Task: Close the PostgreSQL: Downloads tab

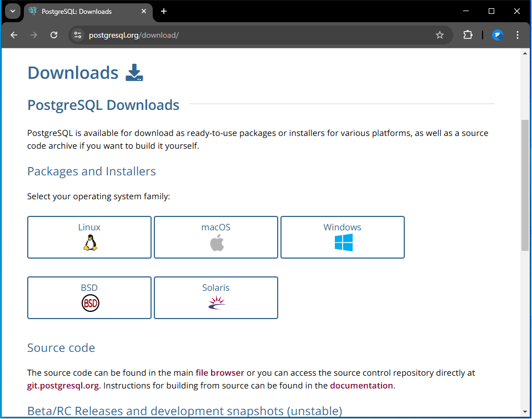Action: (143, 11)
